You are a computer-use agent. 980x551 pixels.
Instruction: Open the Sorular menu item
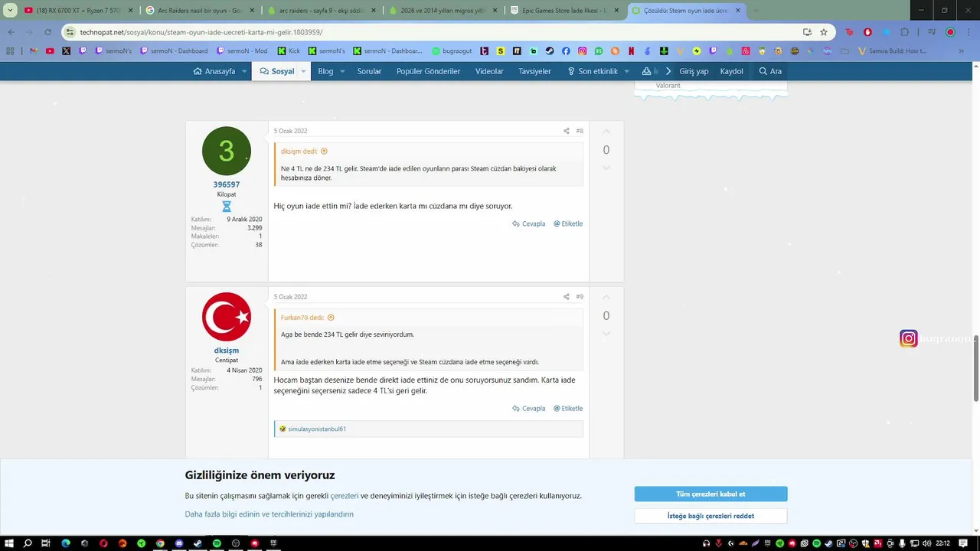tap(369, 71)
